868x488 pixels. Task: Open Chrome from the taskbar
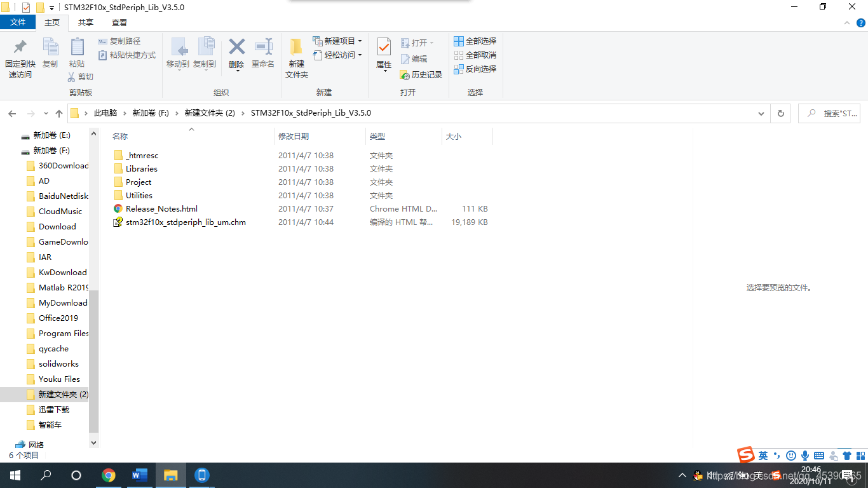click(x=109, y=475)
